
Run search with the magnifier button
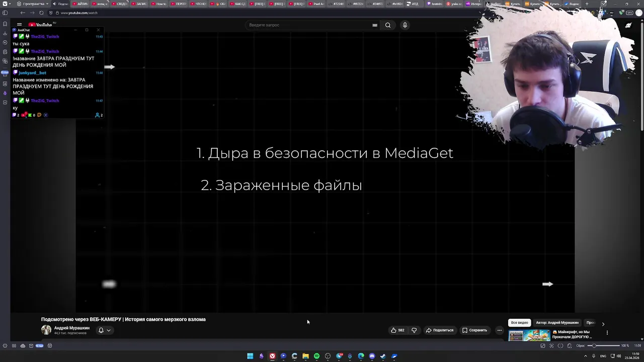[388, 25]
